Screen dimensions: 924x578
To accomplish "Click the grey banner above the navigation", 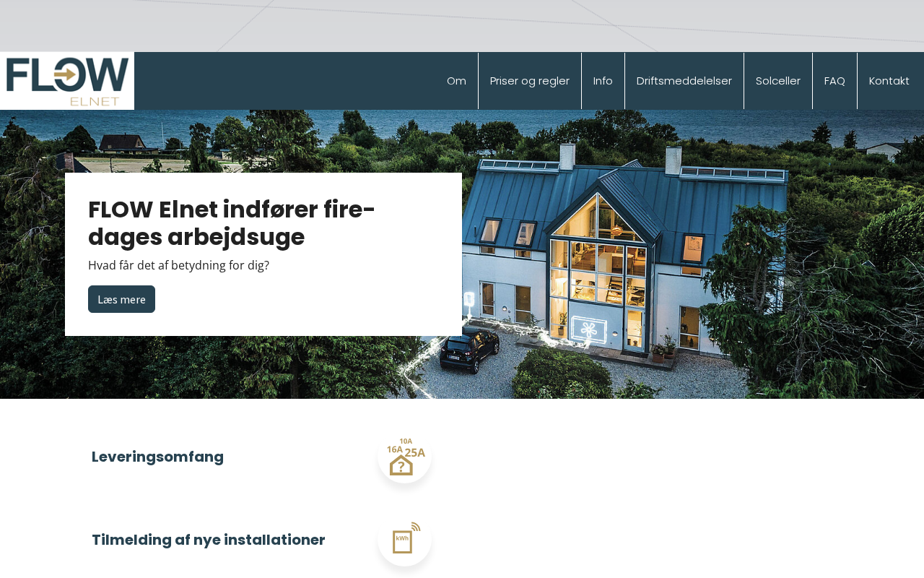I will click(462, 26).
